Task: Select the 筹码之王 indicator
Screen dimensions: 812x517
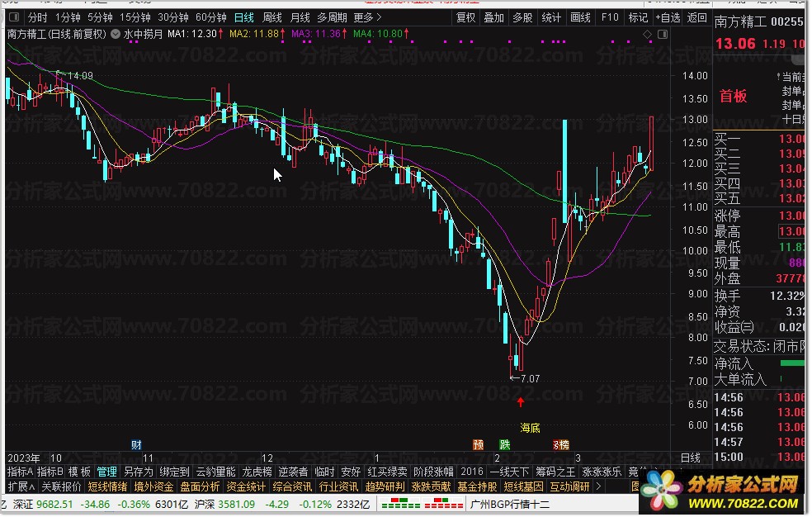Action: point(555,472)
